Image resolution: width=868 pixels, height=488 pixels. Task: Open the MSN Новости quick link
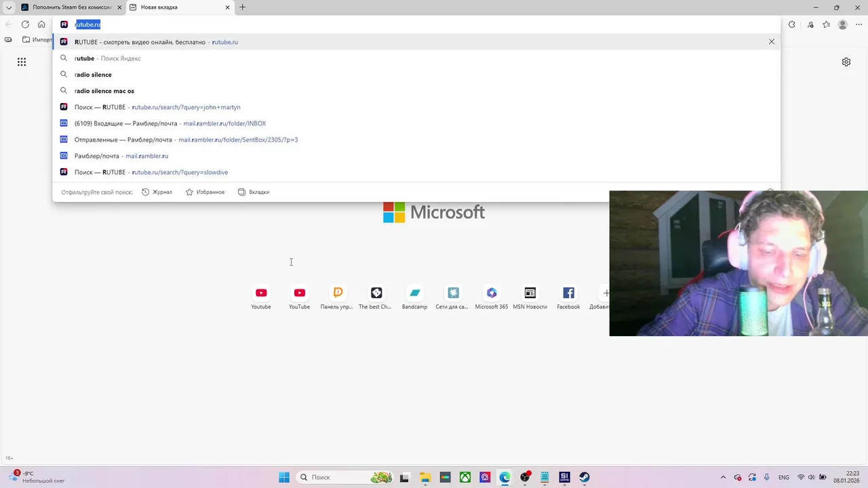(530, 297)
